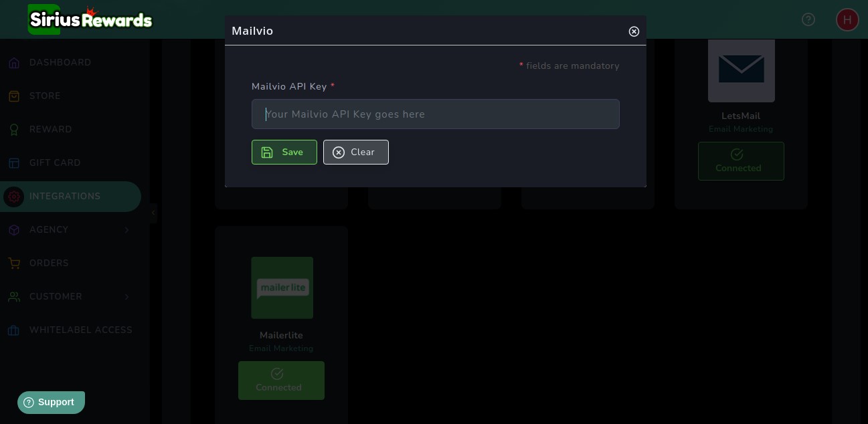Click the Reward ribbon icon

point(14,130)
